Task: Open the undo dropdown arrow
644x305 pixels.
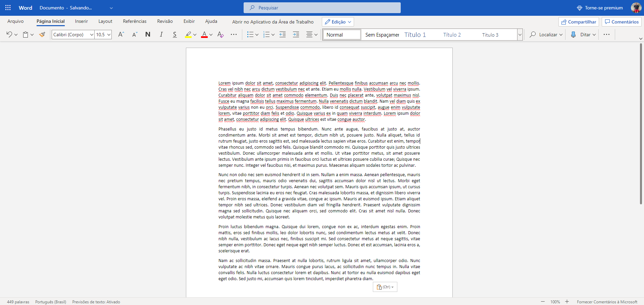Action: click(16, 35)
